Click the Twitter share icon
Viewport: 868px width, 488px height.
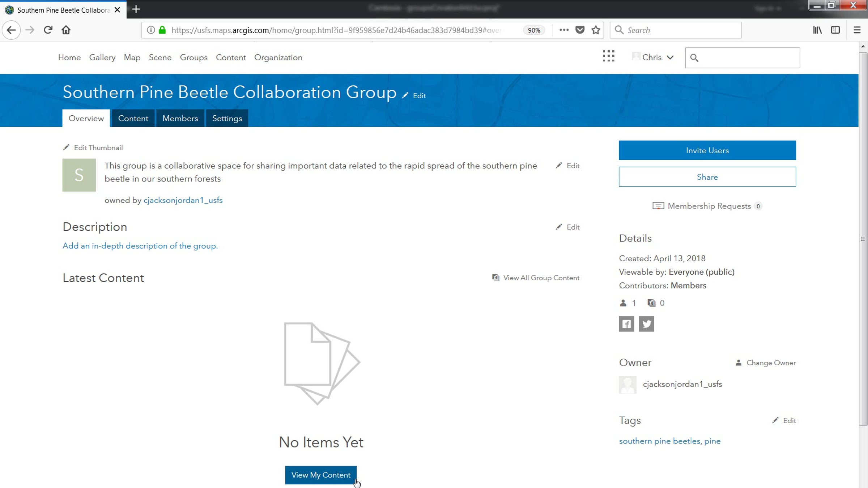646,324
